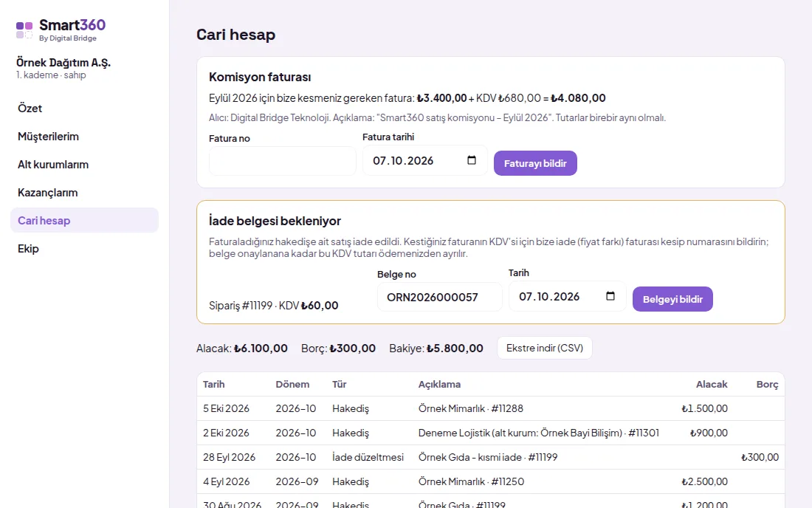Click the Fatura tarihi date value
812x508 pixels.
click(x=403, y=160)
